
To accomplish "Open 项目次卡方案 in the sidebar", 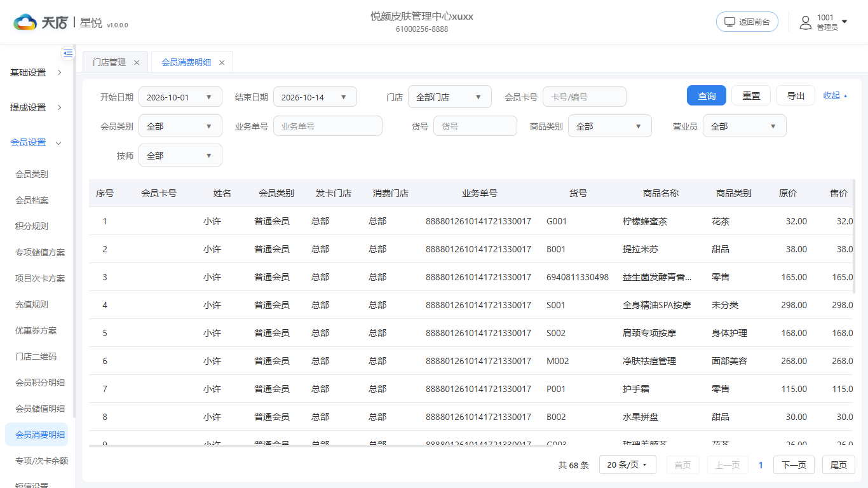I will 40,278.
